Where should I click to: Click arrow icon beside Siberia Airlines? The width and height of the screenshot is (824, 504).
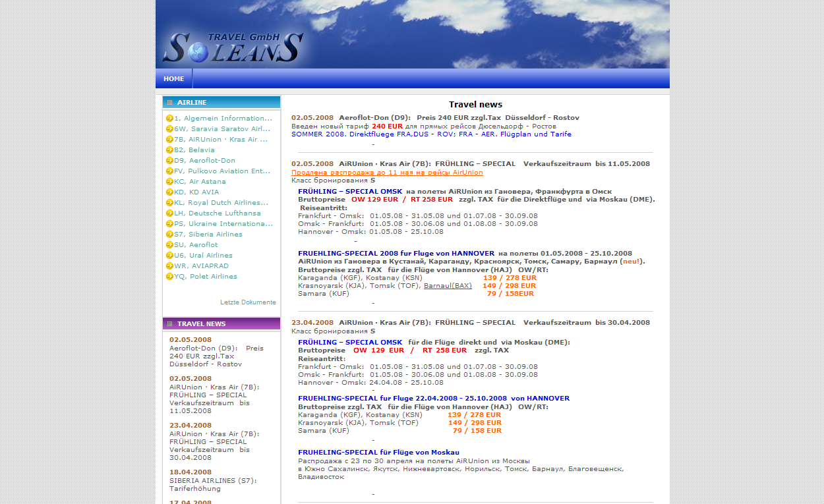coord(169,235)
